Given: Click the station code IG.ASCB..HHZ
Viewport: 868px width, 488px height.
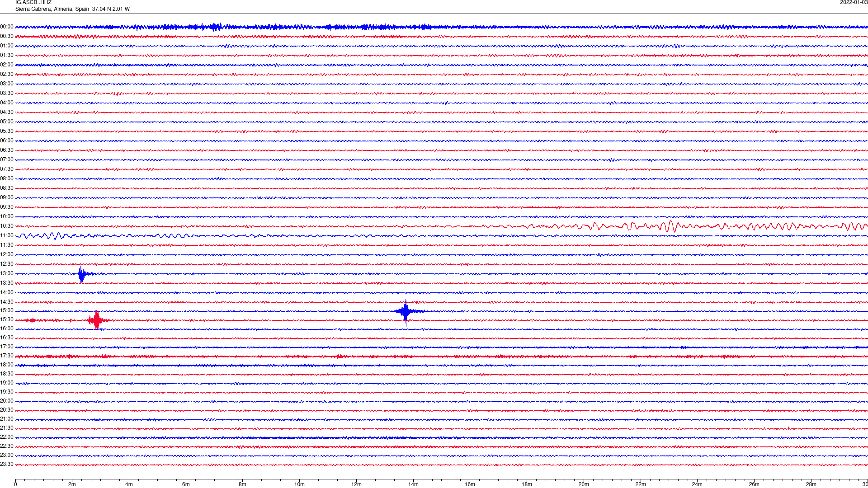Looking at the screenshot, I should [33, 3].
